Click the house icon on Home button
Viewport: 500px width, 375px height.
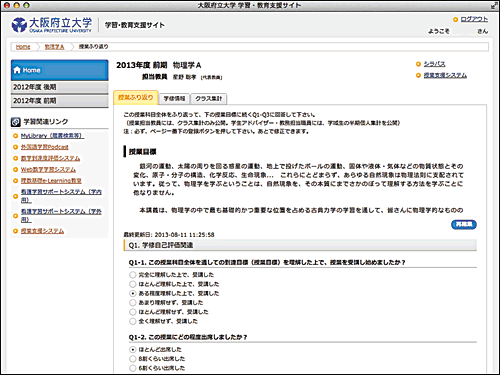pyautogui.click(x=17, y=70)
